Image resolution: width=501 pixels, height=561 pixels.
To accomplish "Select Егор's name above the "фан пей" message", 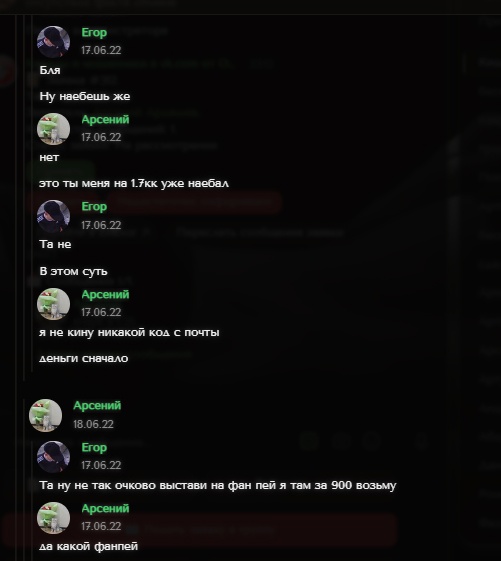I will point(94,448).
